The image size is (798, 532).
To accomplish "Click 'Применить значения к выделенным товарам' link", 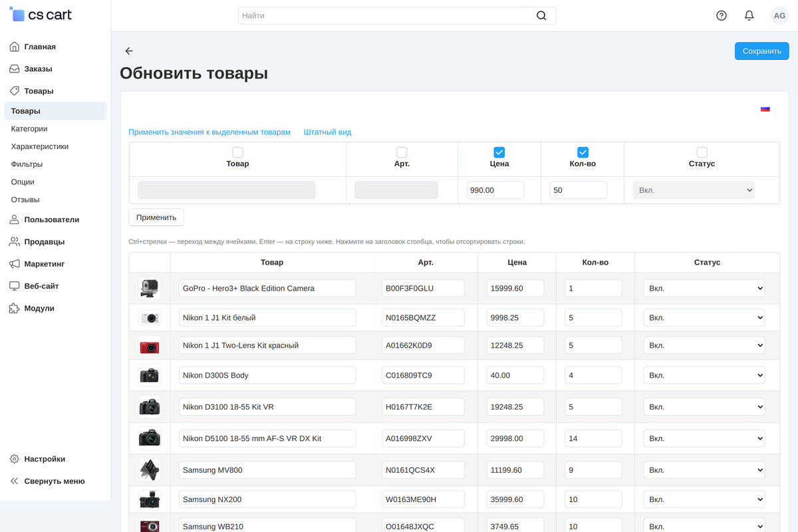I will 209,132.
